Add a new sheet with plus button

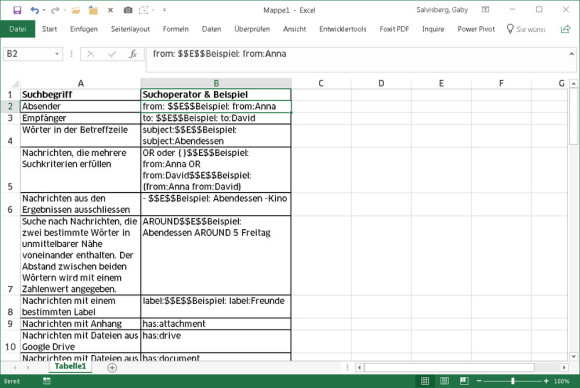[x=112, y=368]
